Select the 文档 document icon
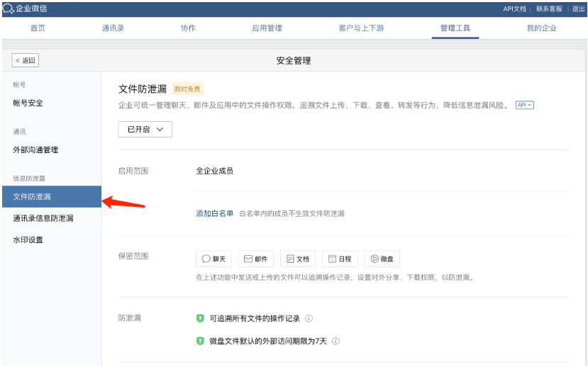The height and width of the screenshot is (367, 588). [289, 259]
